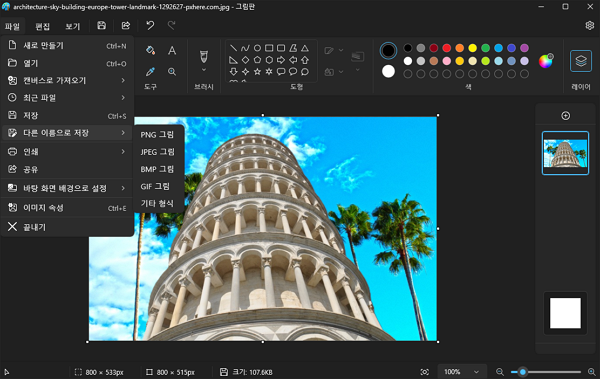Viewport: 600px width, 379px height.
Task: Click 끝내기 to exit Paint
Action: click(x=67, y=227)
